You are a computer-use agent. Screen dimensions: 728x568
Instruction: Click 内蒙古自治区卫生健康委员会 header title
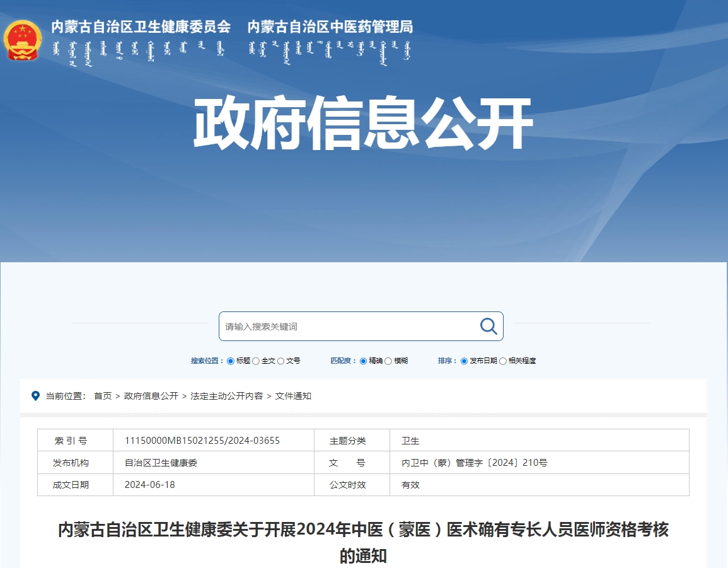click(141, 27)
